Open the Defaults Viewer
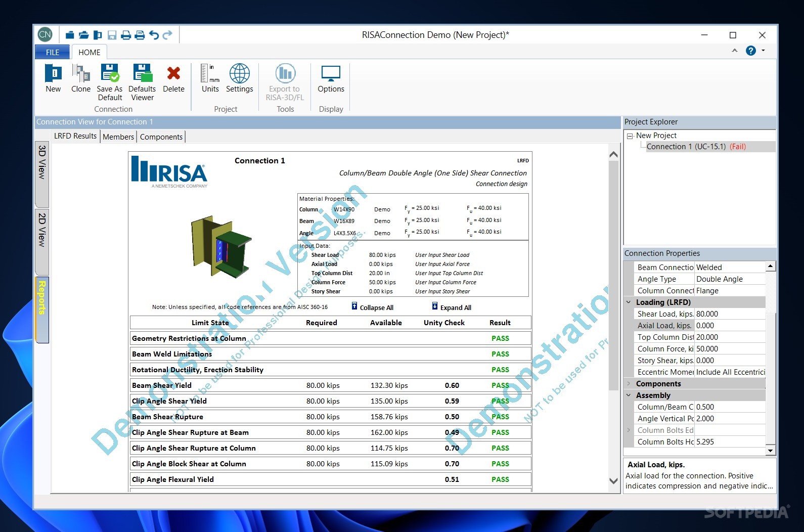The height and width of the screenshot is (532, 804). (142, 82)
